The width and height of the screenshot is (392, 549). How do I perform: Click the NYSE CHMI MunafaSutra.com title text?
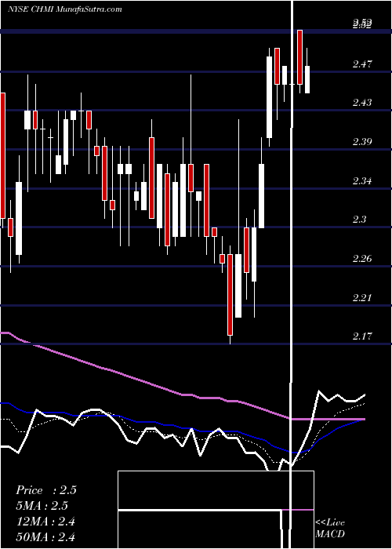pyautogui.click(x=65, y=9)
